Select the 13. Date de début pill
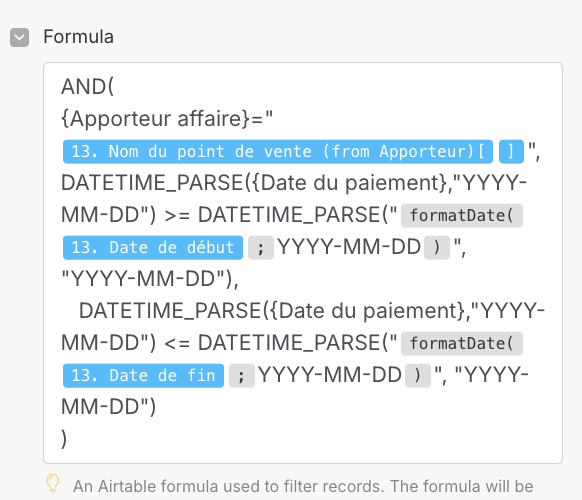This screenshot has width=582, height=500. pyautogui.click(x=153, y=247)
